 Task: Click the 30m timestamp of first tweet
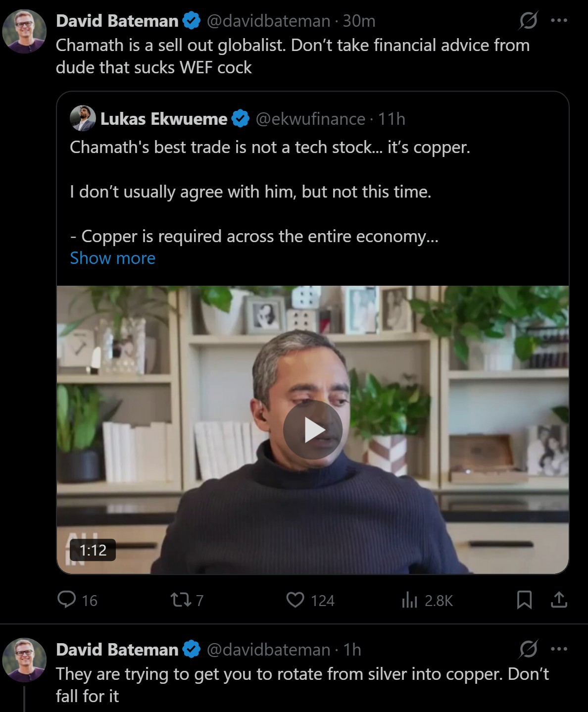coord(359,21)
